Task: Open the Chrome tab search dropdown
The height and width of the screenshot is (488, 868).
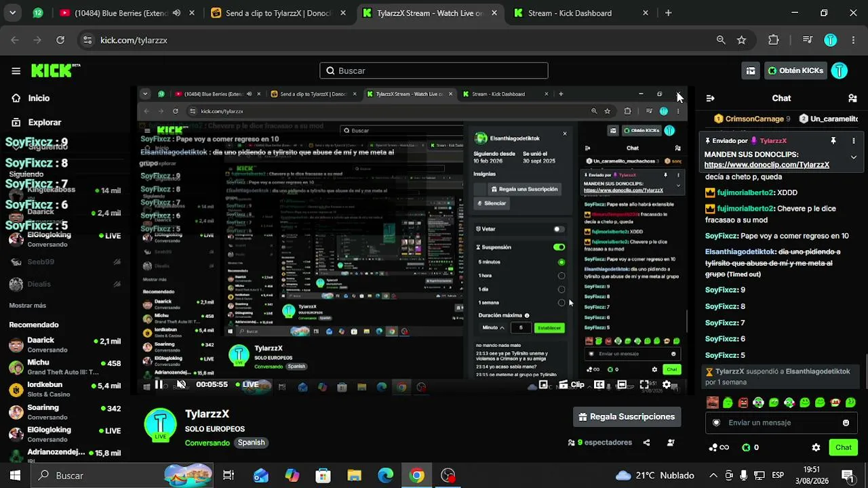Action: (12, 13)
